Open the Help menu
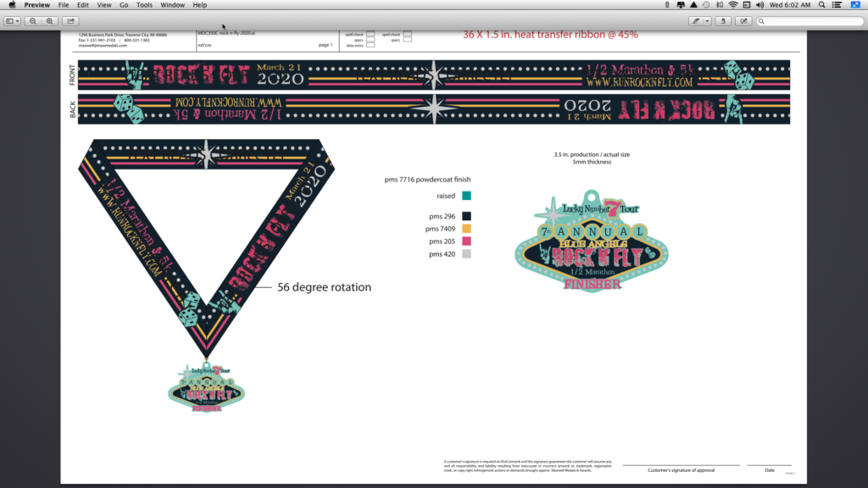 tap(200, 5)
